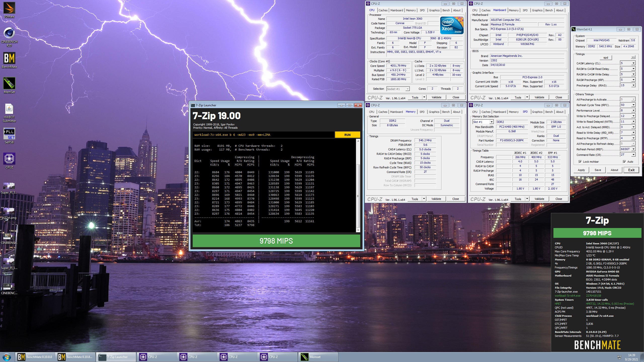This screenshot has height=362, width=644.
Task: Open the 3DMark desktop icon
Action: point(9,10)
